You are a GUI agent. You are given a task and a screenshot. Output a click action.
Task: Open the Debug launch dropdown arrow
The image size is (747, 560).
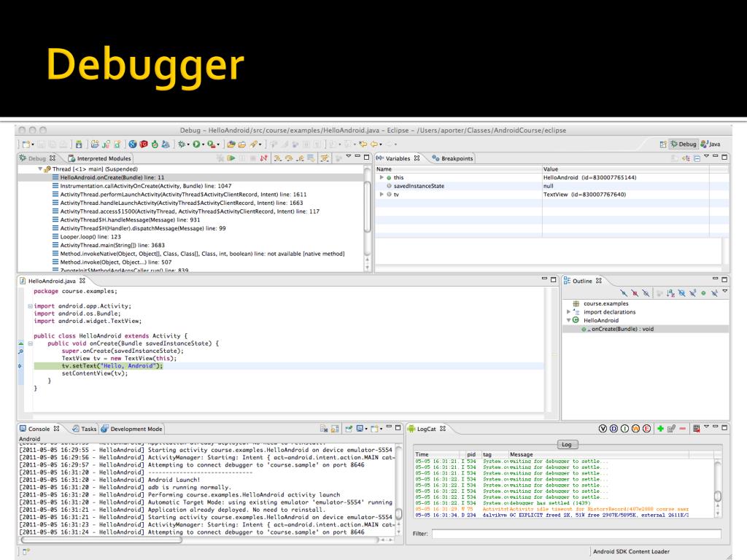tap(188, 144)
